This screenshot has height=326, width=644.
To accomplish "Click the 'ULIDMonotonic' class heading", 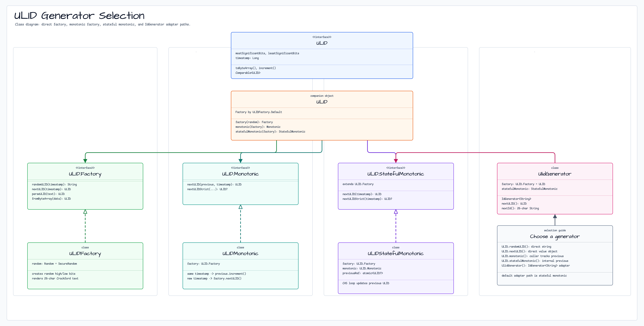I will tap(240, 253).
